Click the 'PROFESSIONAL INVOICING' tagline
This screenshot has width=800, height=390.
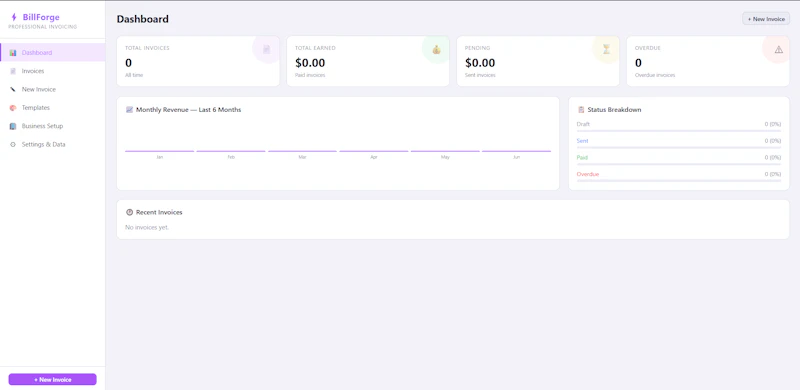[x=43, y=27]
